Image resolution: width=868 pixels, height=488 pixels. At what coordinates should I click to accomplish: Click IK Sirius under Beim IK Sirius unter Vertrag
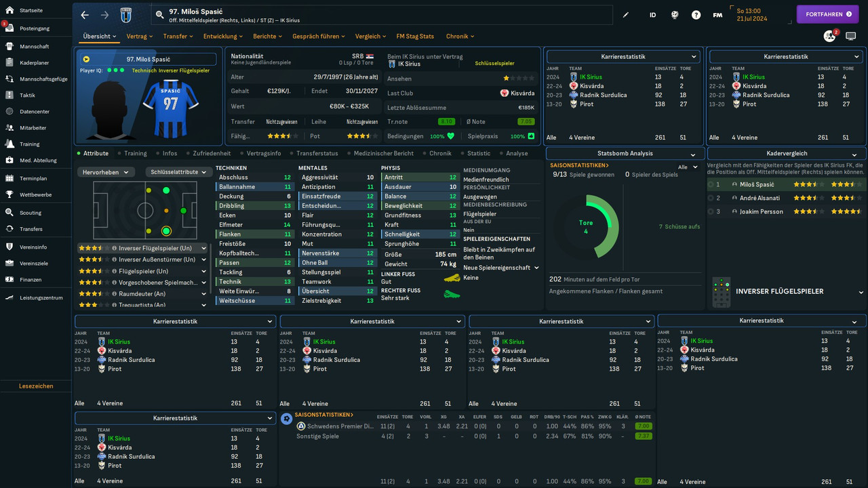403,64
